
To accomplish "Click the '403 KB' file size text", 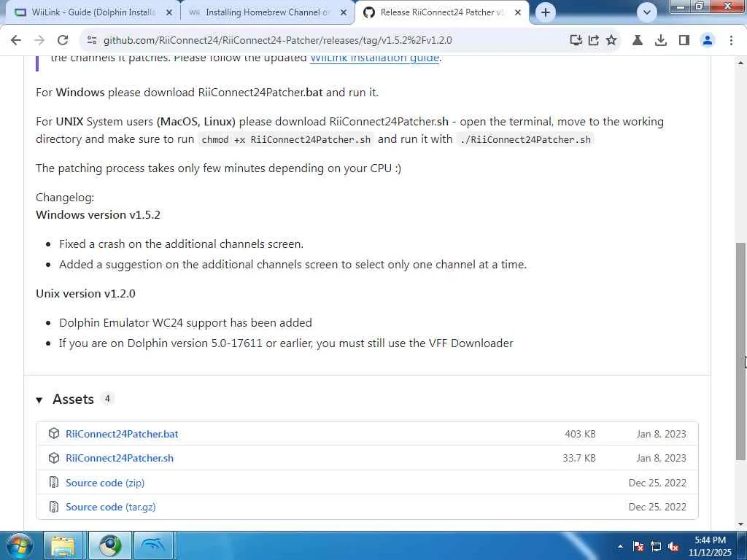I will (x=580, y=434).
